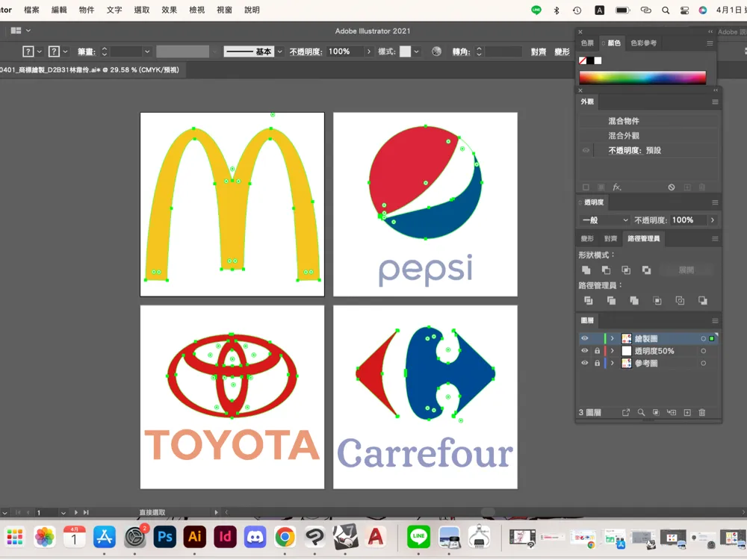Open the stroke weight 筆畫 dropdown
The width and height of the screenshot is (747, 560).
pos(147,52)
